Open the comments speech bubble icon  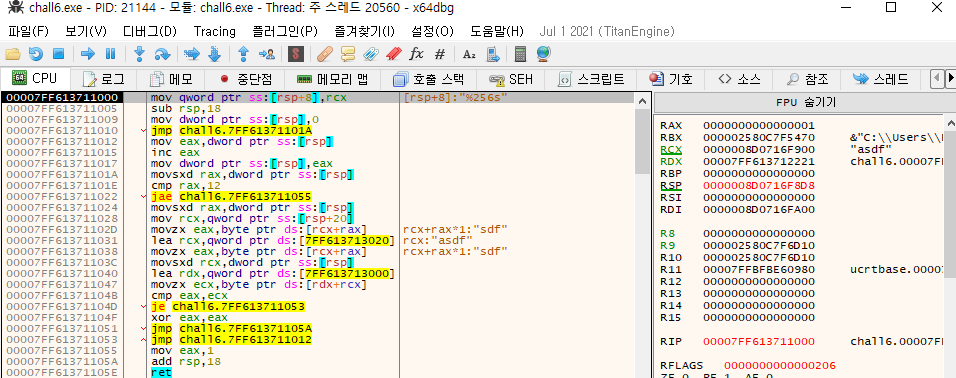[x=348, y=54]
